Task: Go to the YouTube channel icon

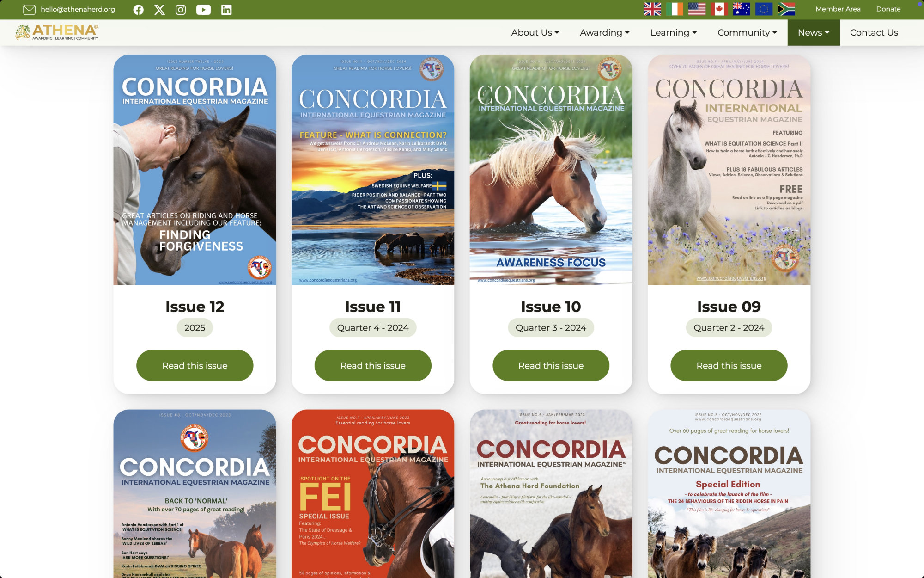Action: (203, 10)
